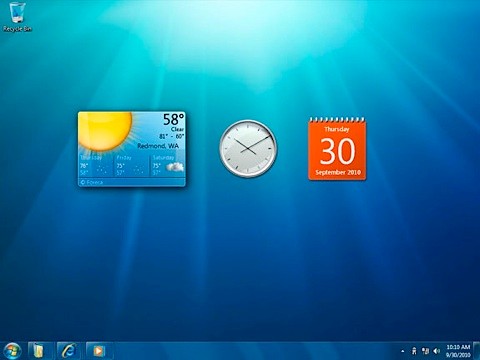Screen dimensions: 480x360
Task: Open the taskbar clock showing 10:10 AM
Action: click(x=458, y=351)
